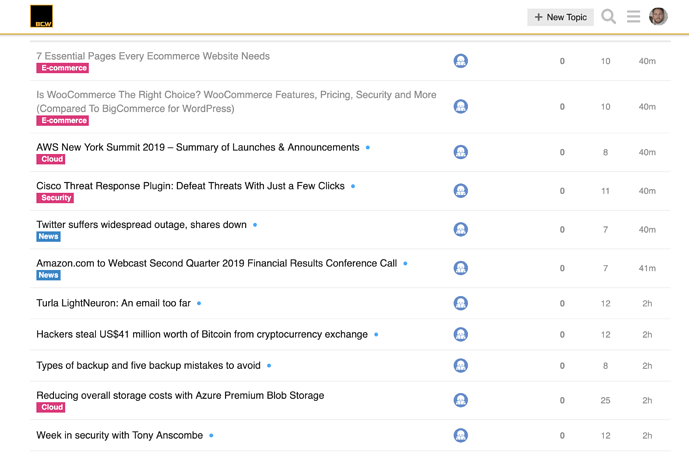Click E-commerce tag under 7 Essential Pages topic

62,68
